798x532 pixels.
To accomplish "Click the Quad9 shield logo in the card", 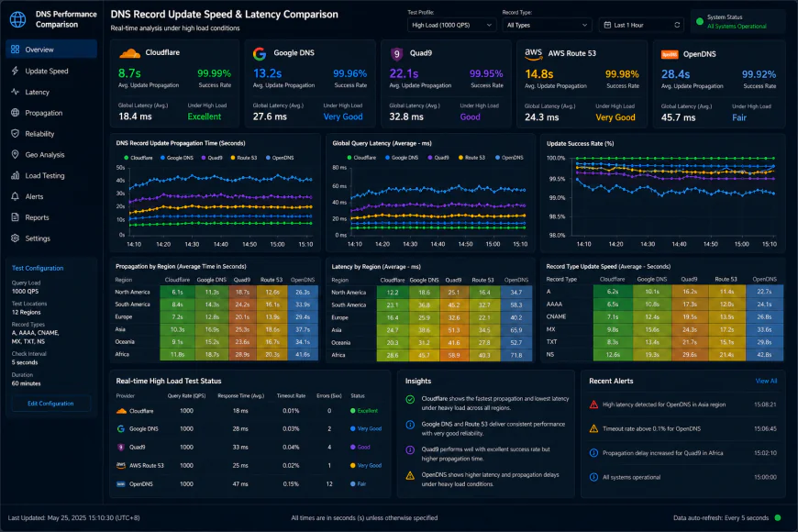I will coord(396,53).
